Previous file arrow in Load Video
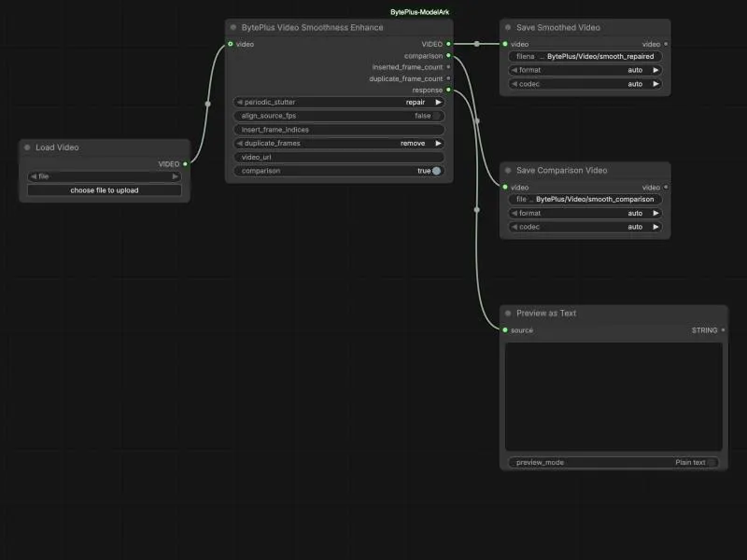747x560 pixels. [x=34, y=176]
